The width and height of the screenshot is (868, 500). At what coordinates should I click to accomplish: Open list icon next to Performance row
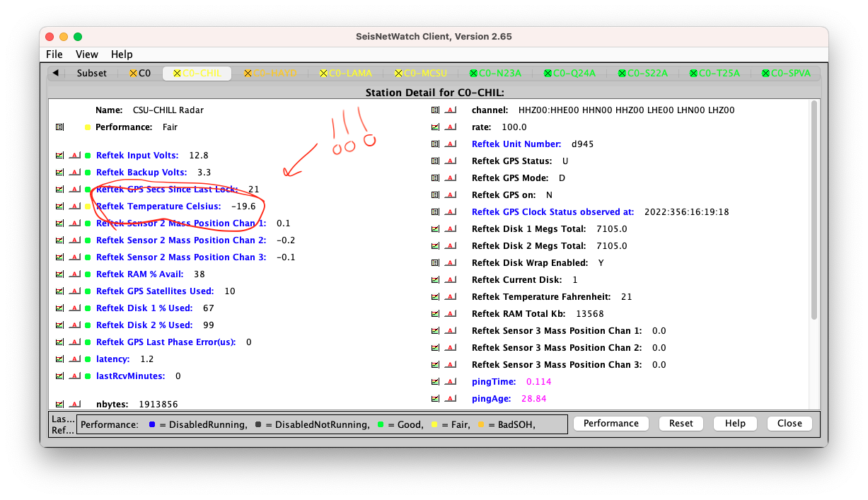(59, 127)
